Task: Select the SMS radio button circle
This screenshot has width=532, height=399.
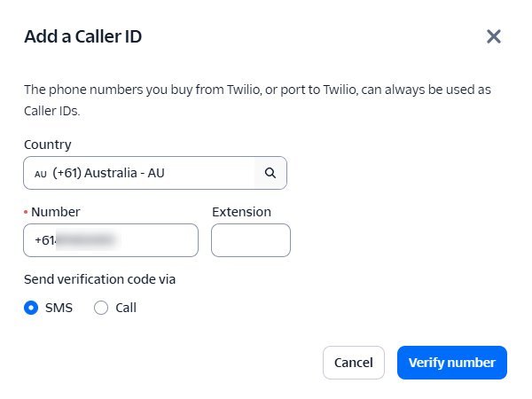Action: (x=32, y=308)
